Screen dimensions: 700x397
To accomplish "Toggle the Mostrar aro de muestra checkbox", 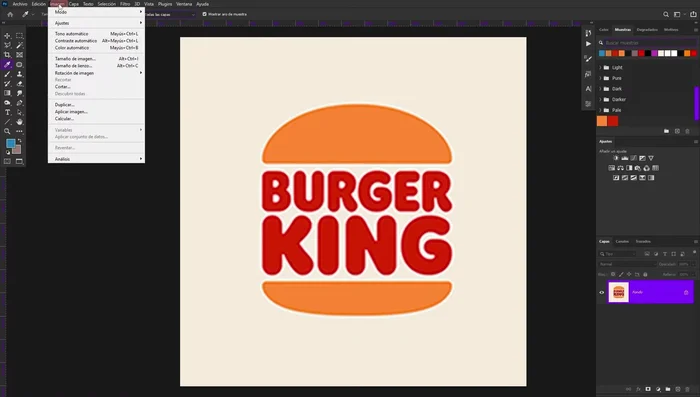I will pos(204,14).
